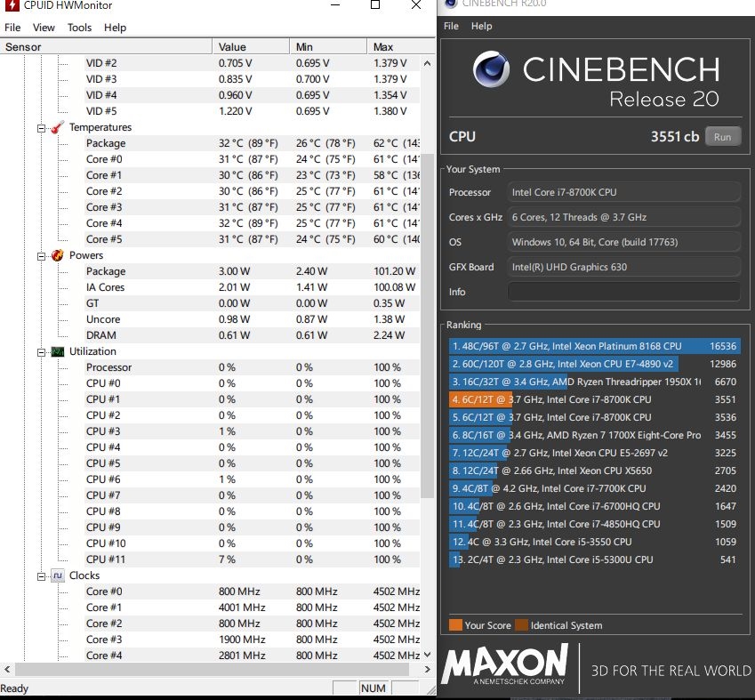Click the Value column header

click(251, 47)
